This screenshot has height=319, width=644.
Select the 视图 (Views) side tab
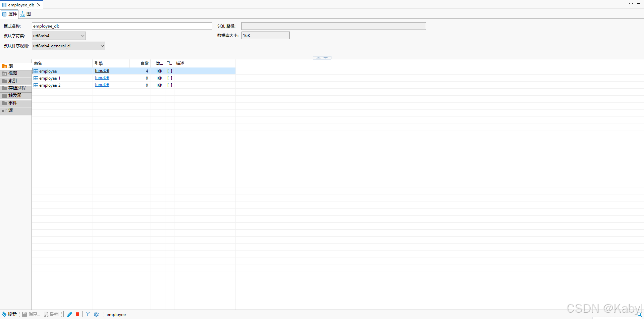point(16,74)
